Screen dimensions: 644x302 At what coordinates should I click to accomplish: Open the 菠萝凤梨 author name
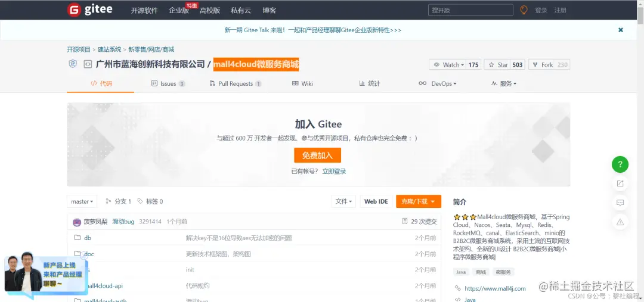pyautogui.click(x=95, y=222)
